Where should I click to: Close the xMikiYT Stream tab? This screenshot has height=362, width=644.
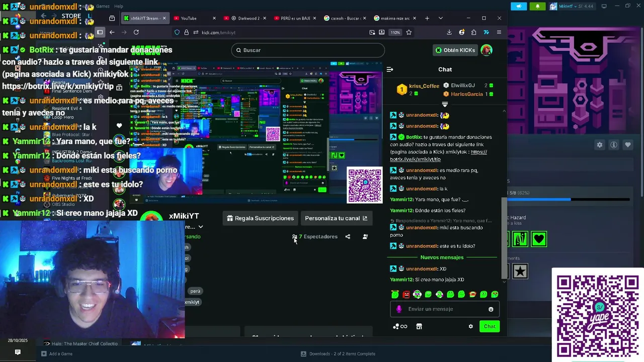[x=164, y=18]
